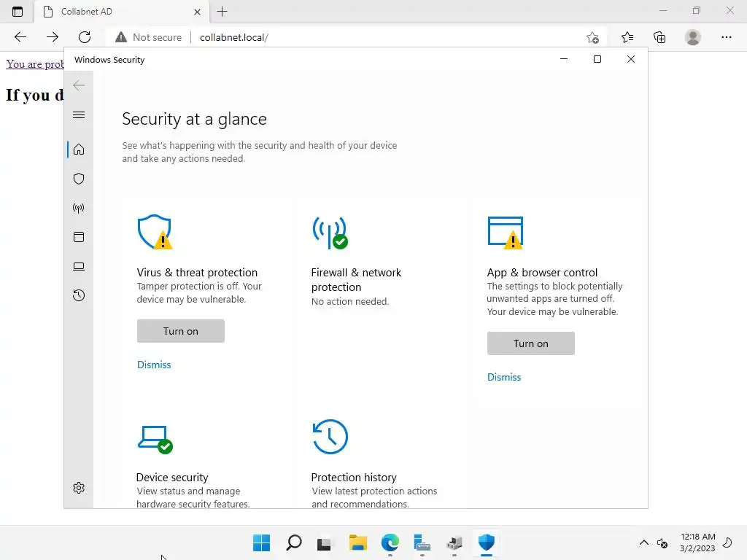Select the Collabnet AD browser tab
747x560 pixels.
(122, 12)
